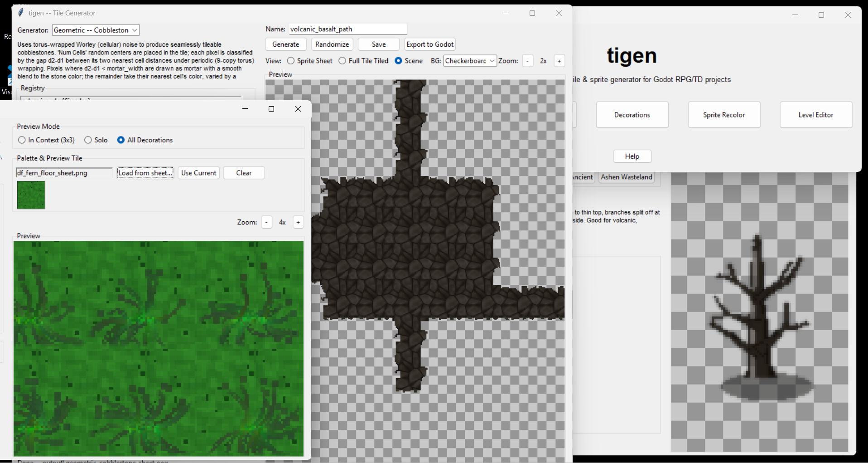This screenshot has width=868, height=463.
Task: Export the tile to Godot
Action: pyautogui.click(x=429, y=44)
